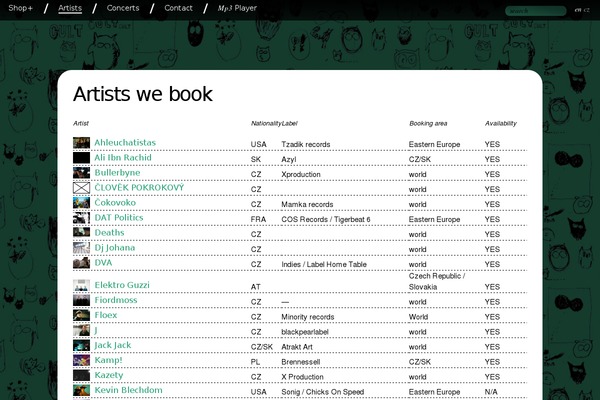Screen dimensions: 600x400
Task: Select 'Brennessell' label cell
Action: [x=301, y=362]
